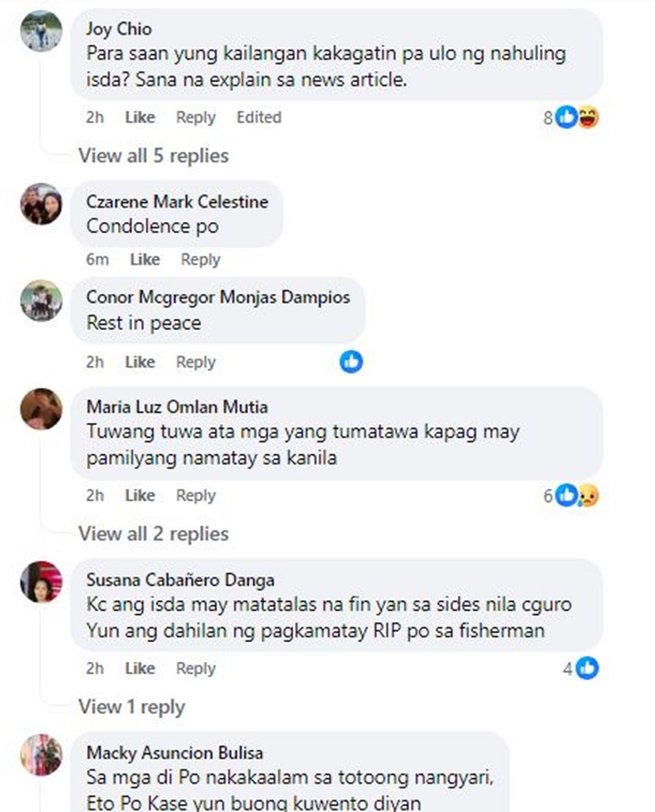The width and height of the screenshot is (655, 812).
Task: Open Macky Asuncion Bulisa's avatar
Action: pos(41,754)
